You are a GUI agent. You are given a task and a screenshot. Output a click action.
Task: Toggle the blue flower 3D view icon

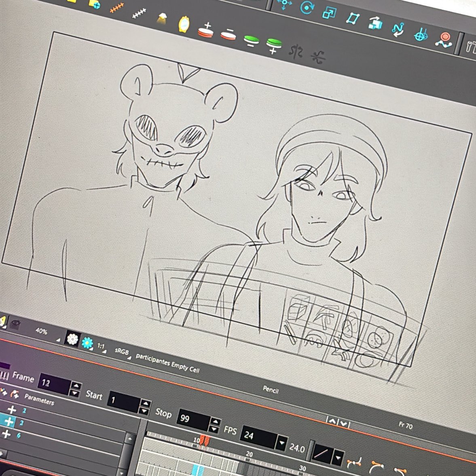point(87,343)
